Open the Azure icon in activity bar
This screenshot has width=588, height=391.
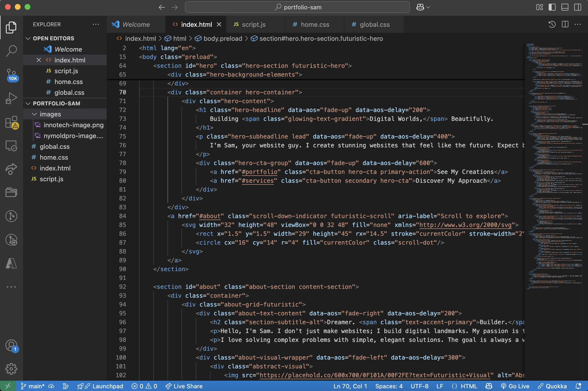[11, 263]
